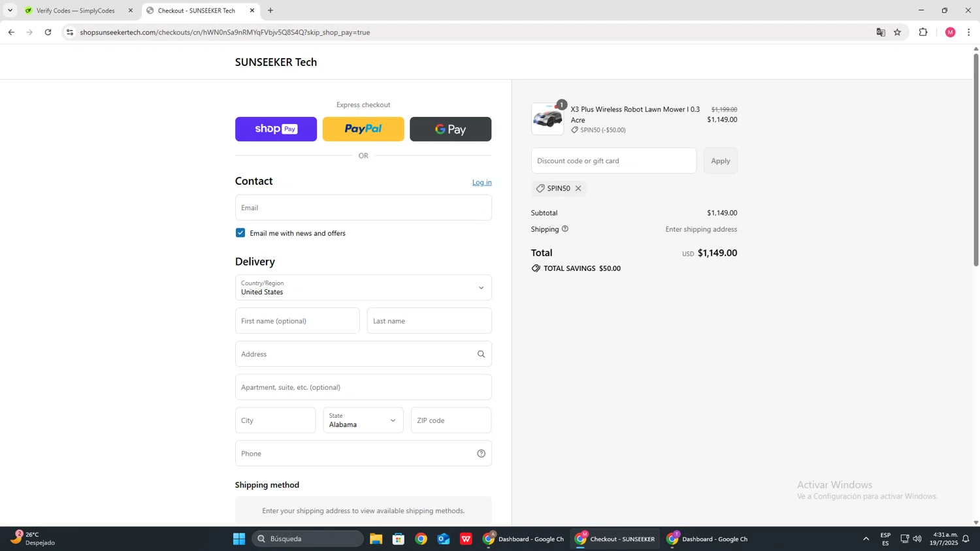Click the Discount code or gift card field
Viewport: 980px width, 551px height.
[x=613, y=161]
